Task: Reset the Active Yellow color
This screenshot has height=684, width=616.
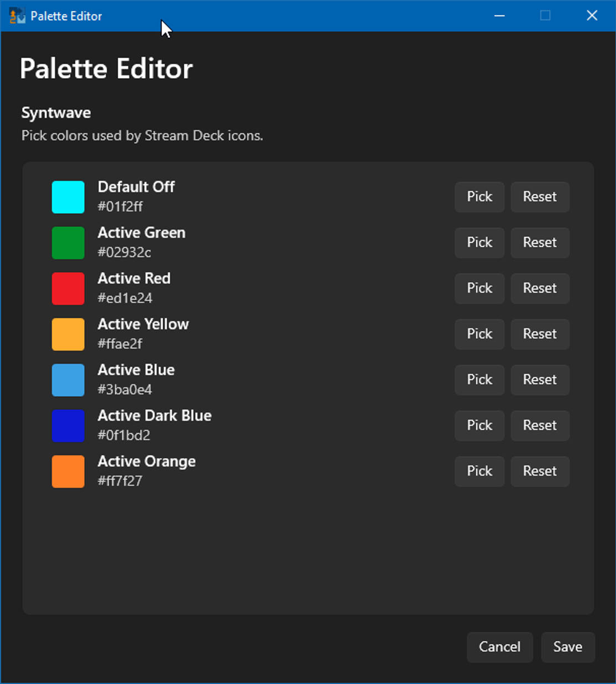Action: pos(539,334)
